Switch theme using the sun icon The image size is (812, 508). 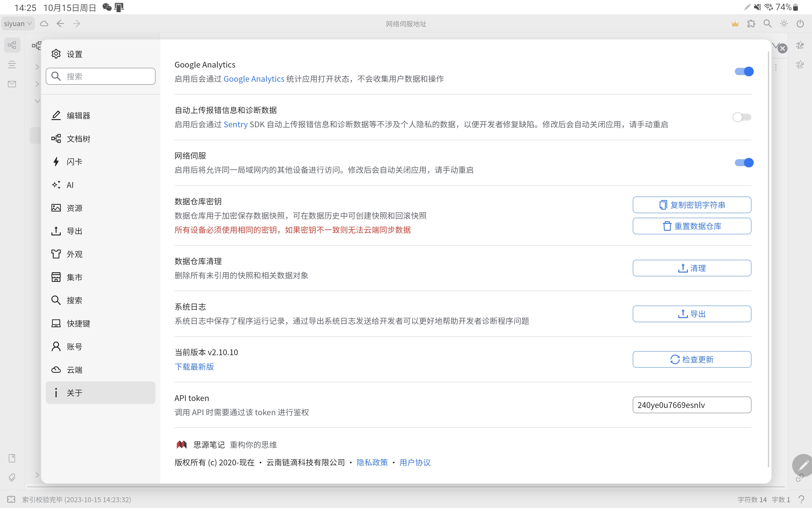[784, 23]
